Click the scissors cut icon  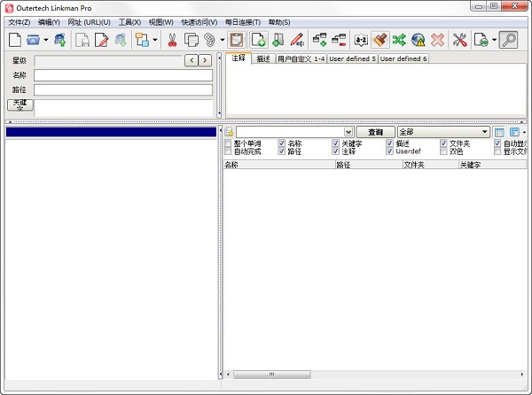click(x=171, y=40)
